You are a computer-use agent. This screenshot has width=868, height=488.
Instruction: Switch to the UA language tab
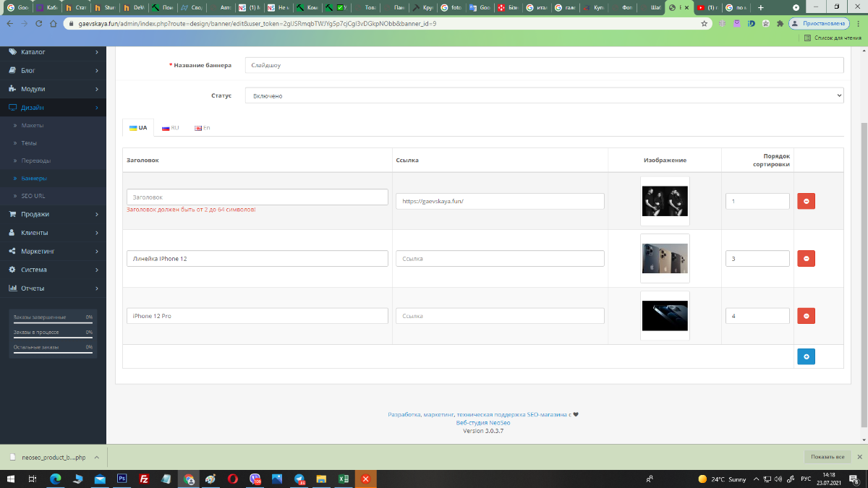[x=138, y=128]
